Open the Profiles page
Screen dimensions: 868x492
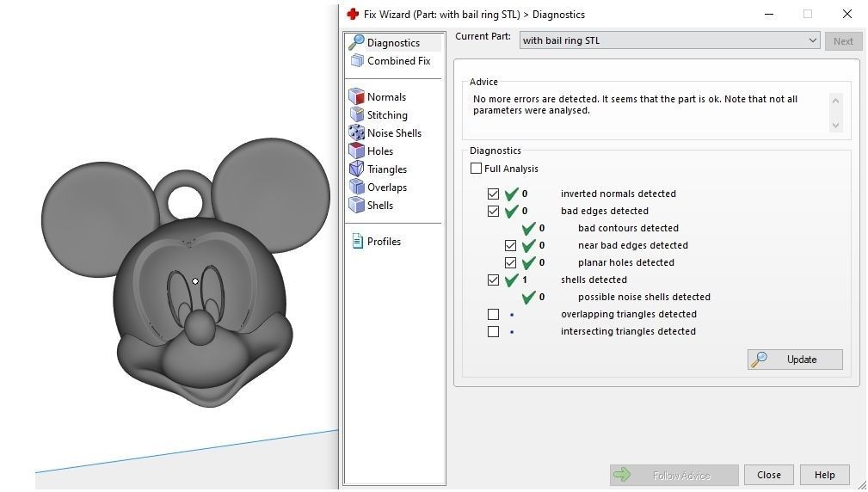pos(384,242)
